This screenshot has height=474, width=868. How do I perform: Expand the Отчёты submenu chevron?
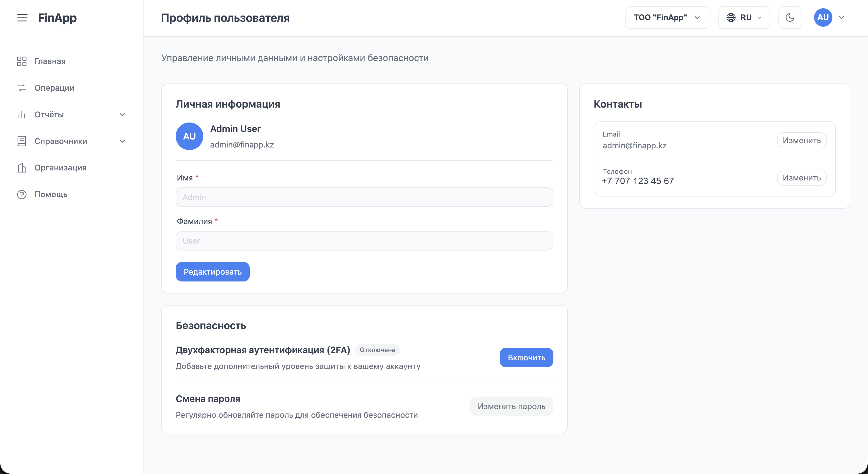tap(122, 114)
